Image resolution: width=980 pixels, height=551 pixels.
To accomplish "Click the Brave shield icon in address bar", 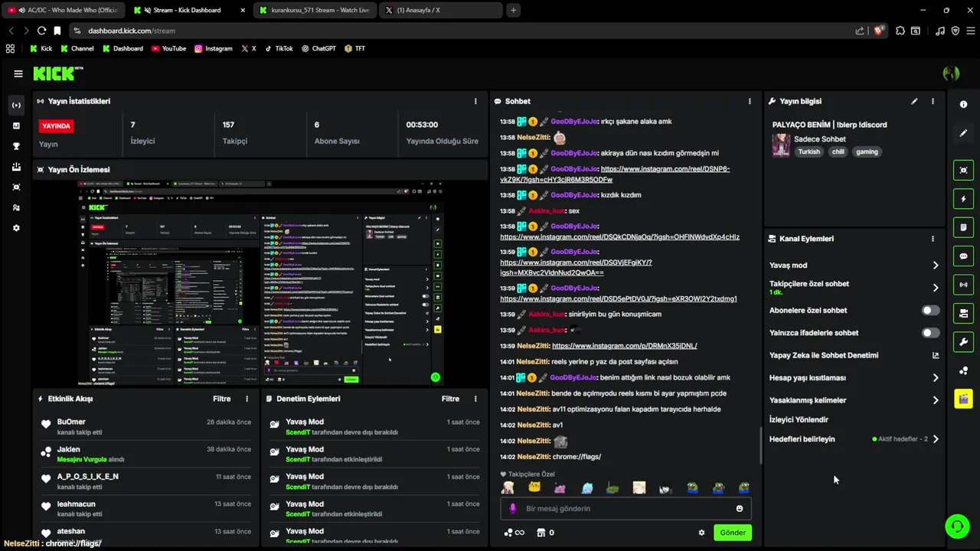I will (x=880, y=31).
